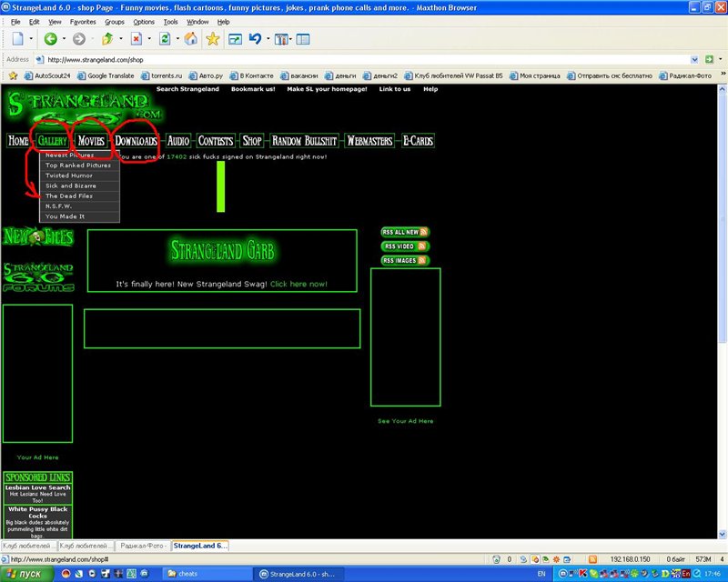Click the orange RSS feed icon in status bar

point(592,558)
